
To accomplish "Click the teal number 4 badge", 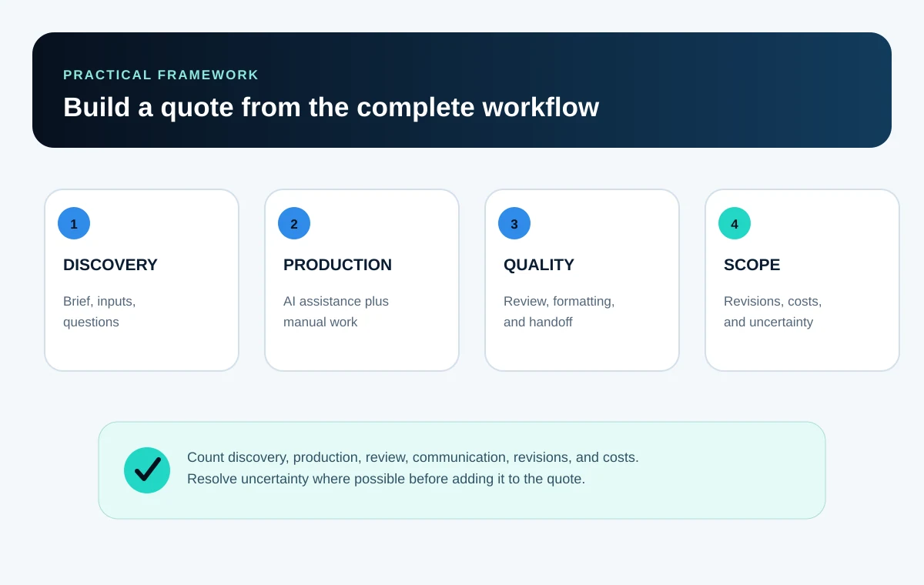I will point(735,223).
